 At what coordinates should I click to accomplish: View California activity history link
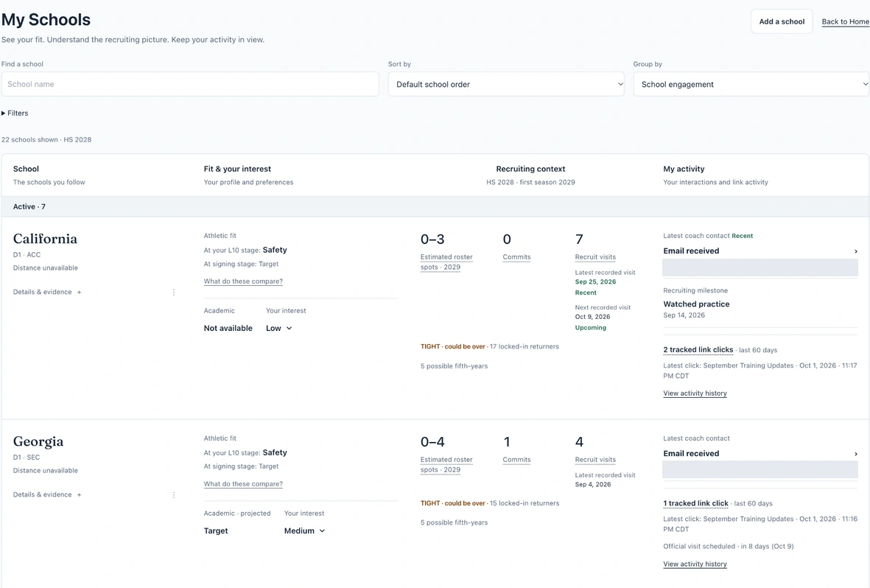(695, 393)
